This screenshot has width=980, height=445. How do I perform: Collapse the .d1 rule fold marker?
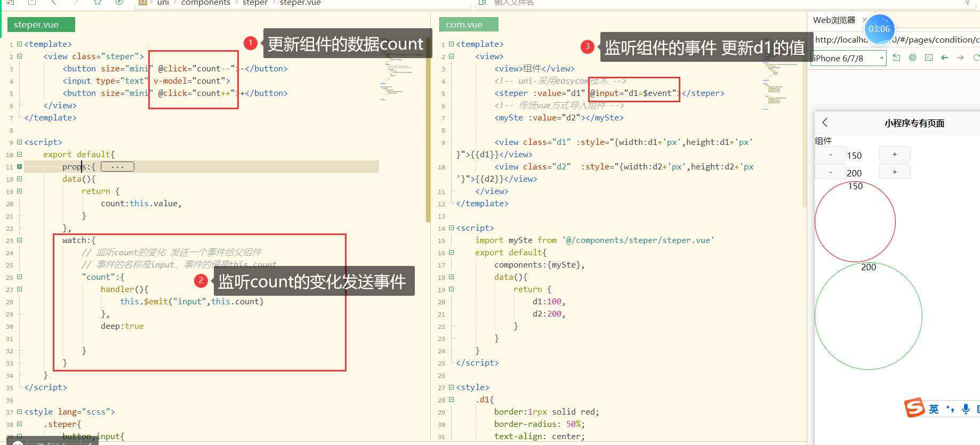click(x=452, y=400)
